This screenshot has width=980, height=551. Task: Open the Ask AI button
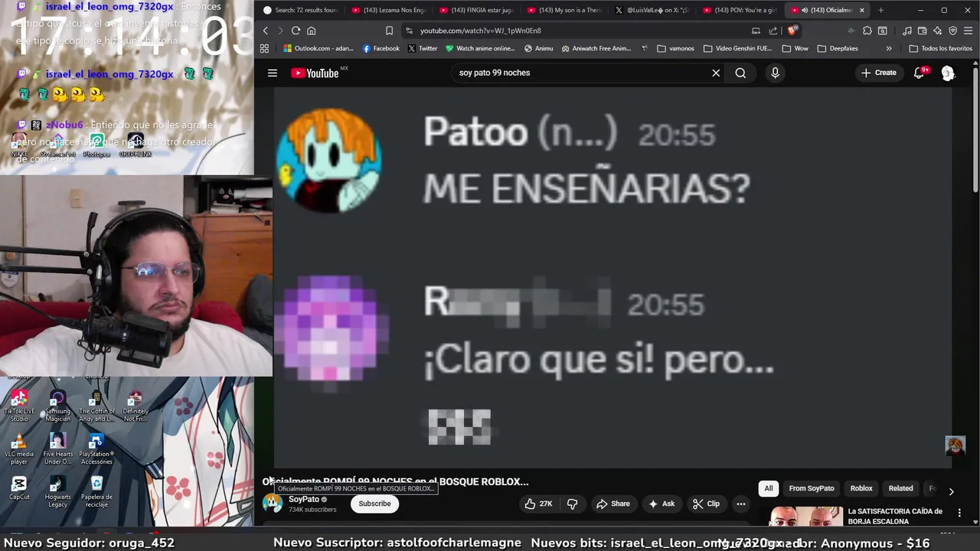coord(661,504)
